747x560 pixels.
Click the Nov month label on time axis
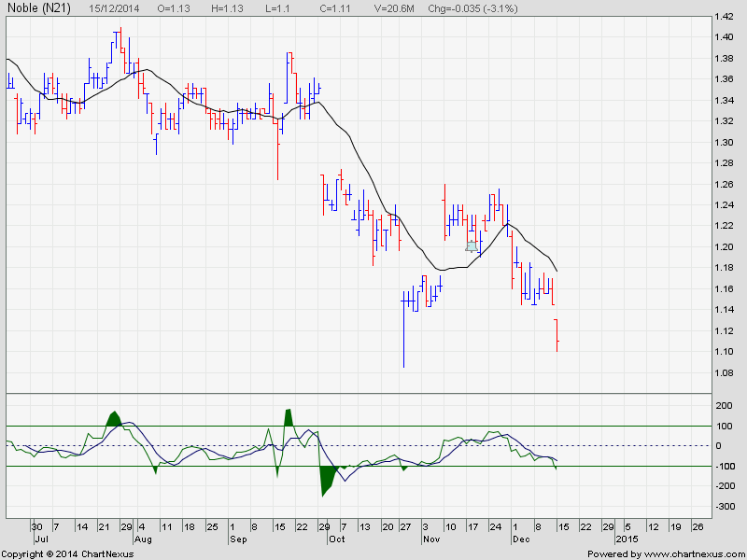[431, 539]
